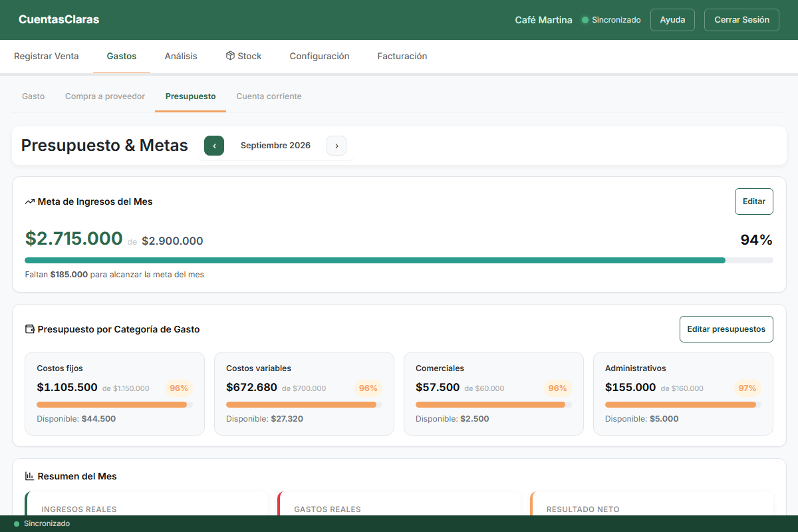Click the Ingresos Reales summary card
Screen dimensions: 798x532
pos(146,504)
